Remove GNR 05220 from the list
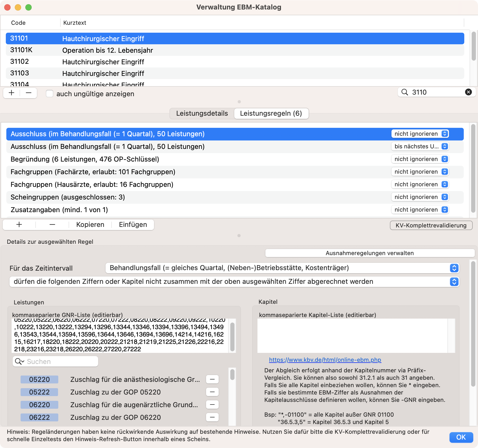Screen dimensions: 478x448 coord(212,379)
